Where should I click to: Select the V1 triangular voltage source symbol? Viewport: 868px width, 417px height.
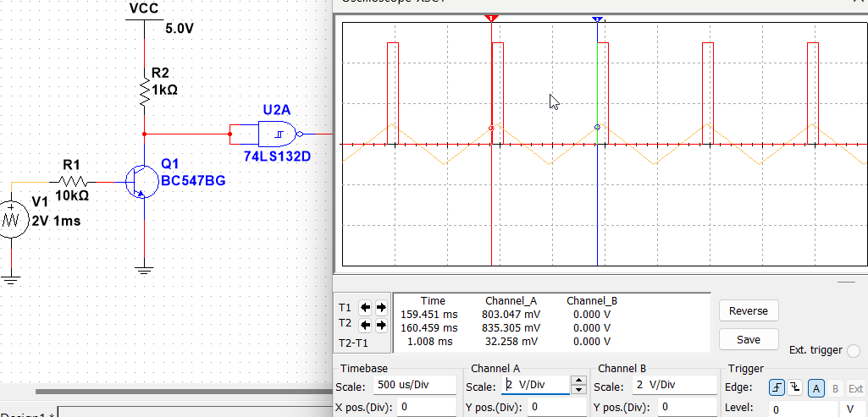[11, 220]
